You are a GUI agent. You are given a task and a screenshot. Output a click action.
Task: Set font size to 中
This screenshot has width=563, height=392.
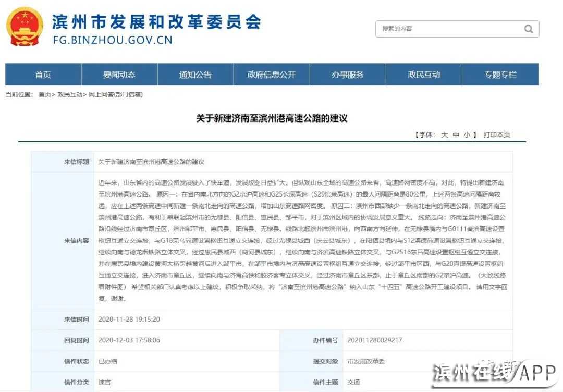tap(456, 134)
